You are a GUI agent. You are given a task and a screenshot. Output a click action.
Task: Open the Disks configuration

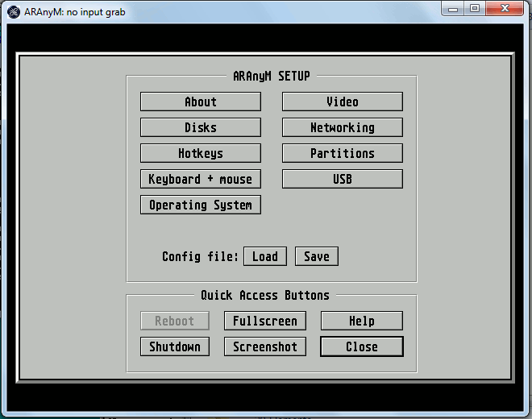(x=201, y=127)
